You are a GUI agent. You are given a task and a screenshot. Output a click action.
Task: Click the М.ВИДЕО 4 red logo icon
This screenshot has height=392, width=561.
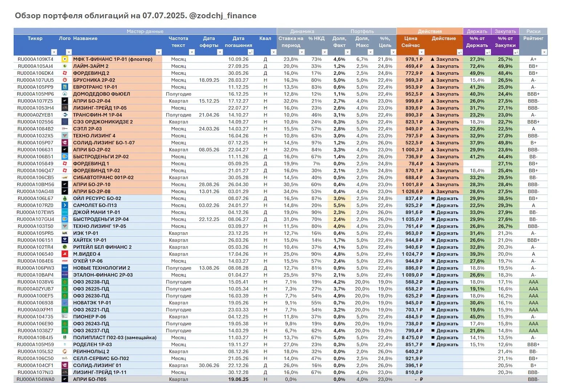(65, 254)
